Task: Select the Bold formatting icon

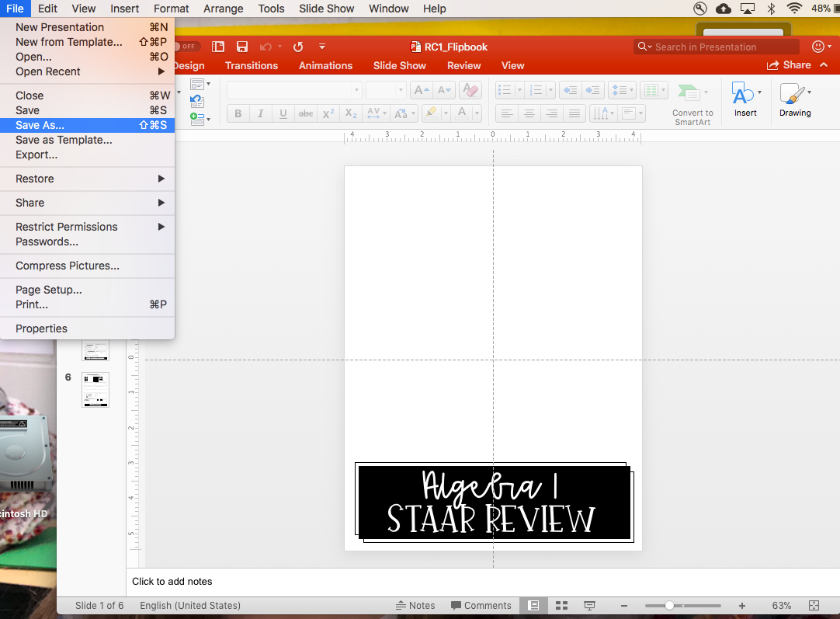Action: (238, 113)
